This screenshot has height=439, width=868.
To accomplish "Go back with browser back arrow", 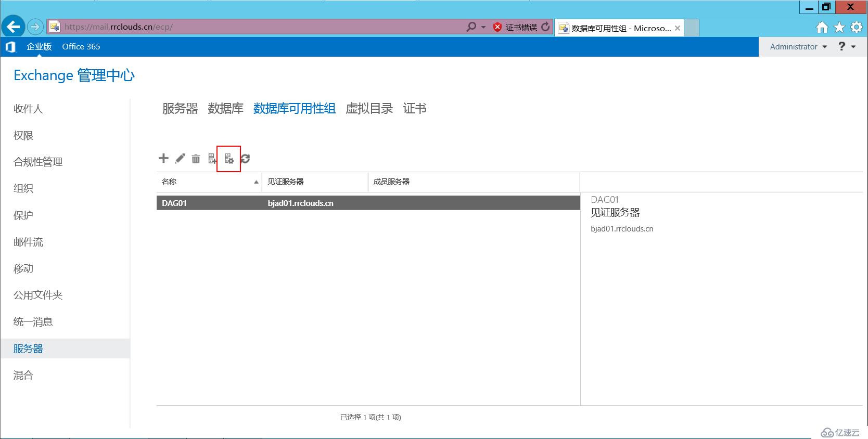I will tap(14, 27).
